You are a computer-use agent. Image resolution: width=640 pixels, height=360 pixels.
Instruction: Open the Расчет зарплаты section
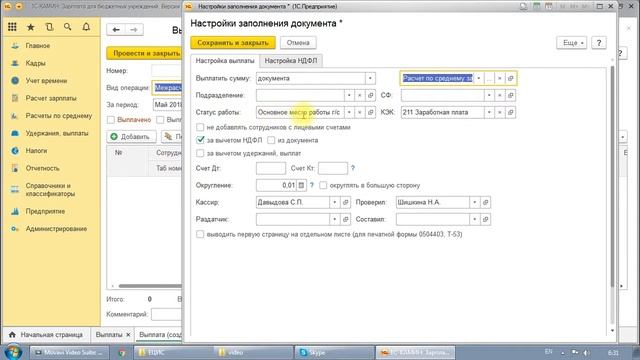pos(51,98)
